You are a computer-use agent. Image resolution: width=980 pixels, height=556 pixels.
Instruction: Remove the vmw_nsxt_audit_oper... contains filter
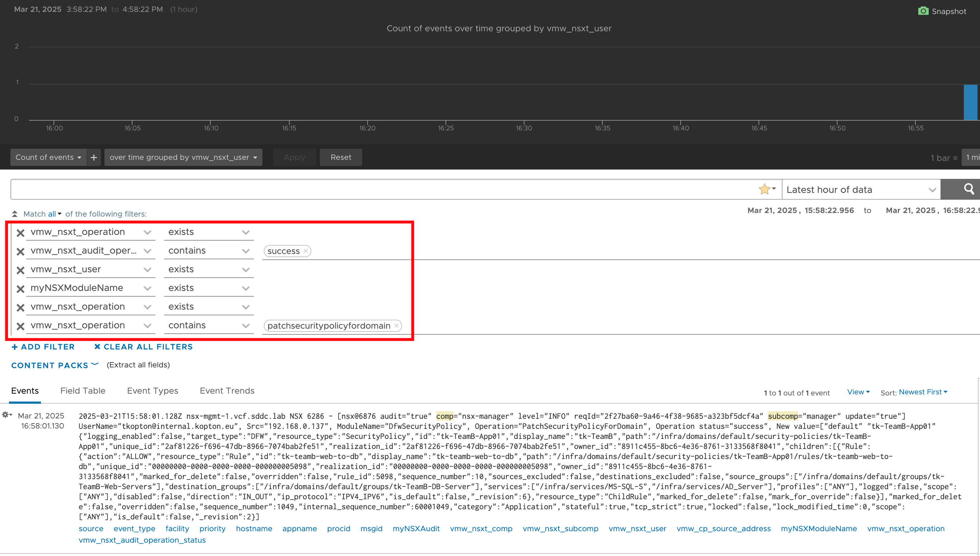coord(20,251)
